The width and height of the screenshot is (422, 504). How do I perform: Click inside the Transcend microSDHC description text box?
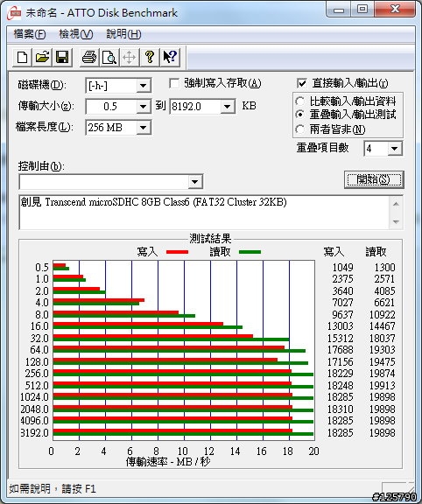204,212
